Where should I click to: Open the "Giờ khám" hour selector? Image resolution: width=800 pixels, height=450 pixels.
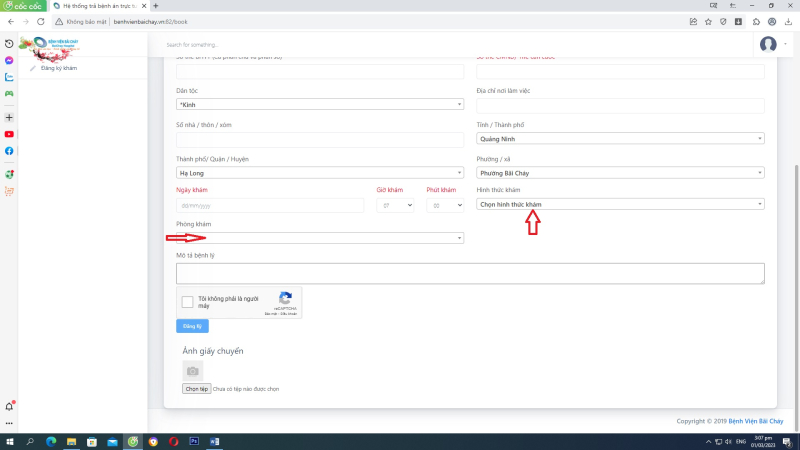click(x=394, y=204)
